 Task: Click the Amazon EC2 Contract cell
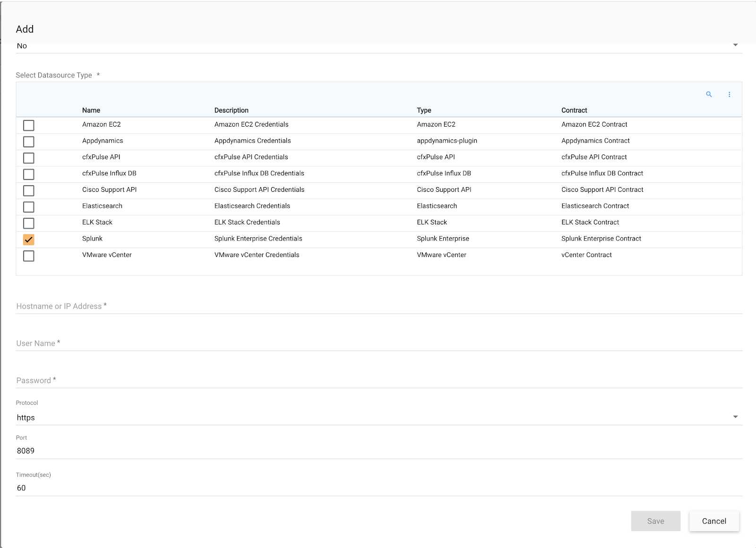[x=594, y=124]
